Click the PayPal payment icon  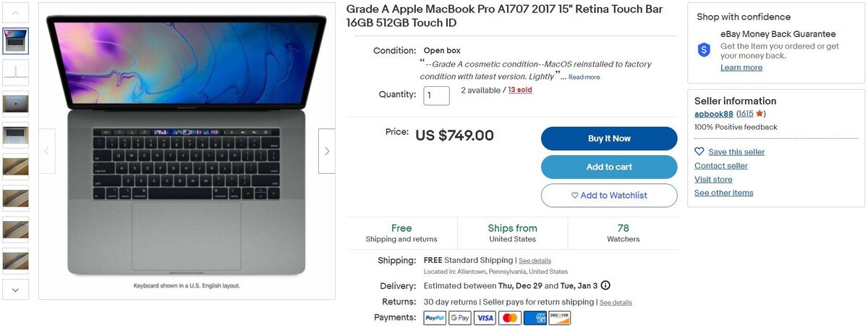[x=435, y=317]
